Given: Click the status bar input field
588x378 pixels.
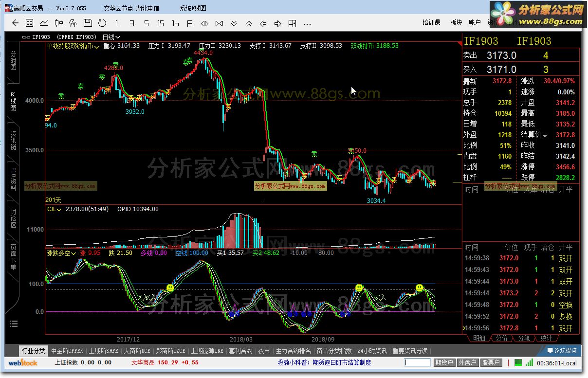Looking at the screenshot, I should pyautogui.click(x=418, y=362).
